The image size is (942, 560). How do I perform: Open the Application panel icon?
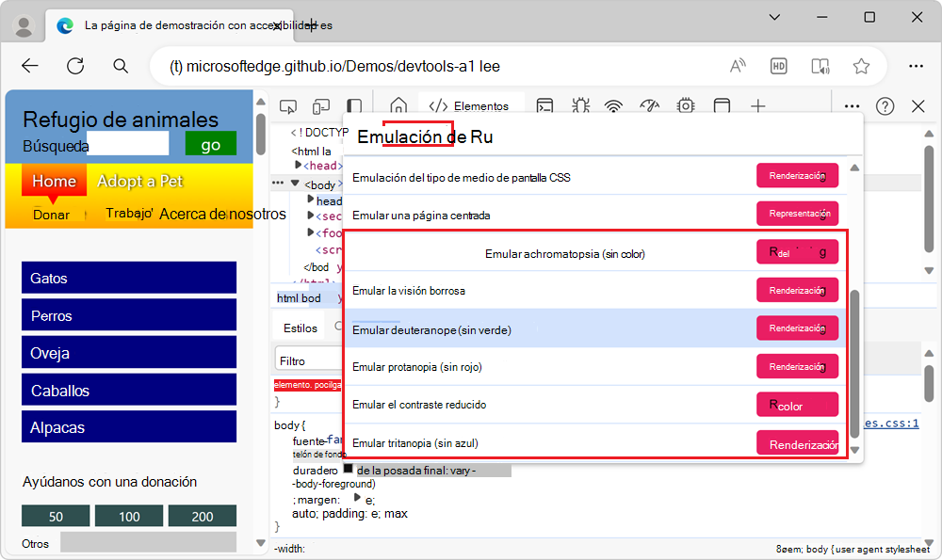722,106
